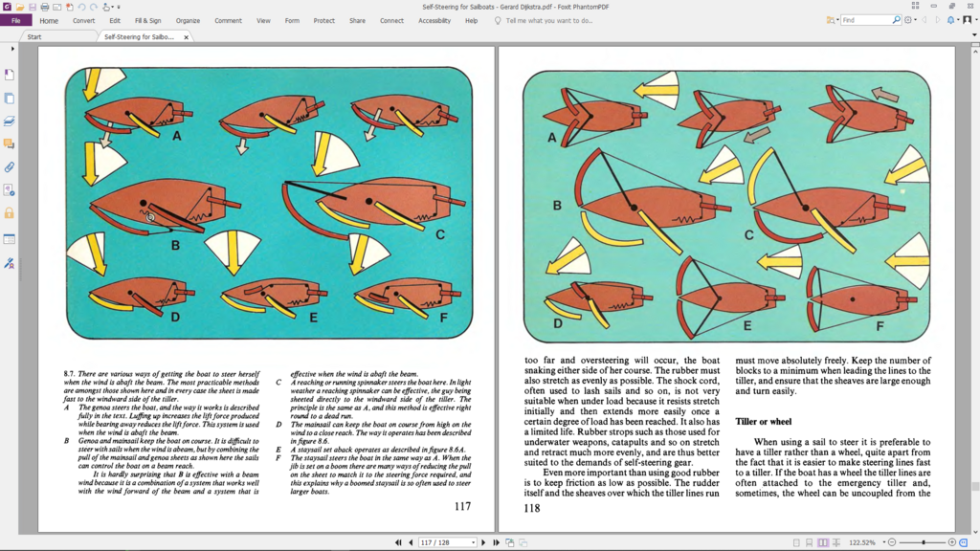Click the find next arrow
Screen dimensions: 980x551
938,20
